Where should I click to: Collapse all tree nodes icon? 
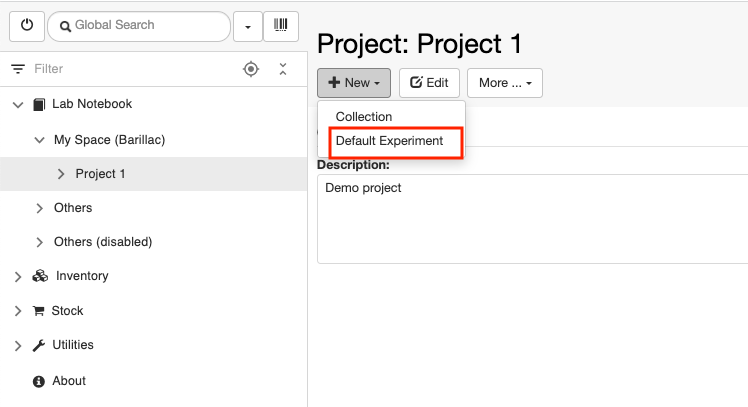[x=283, y=69]
